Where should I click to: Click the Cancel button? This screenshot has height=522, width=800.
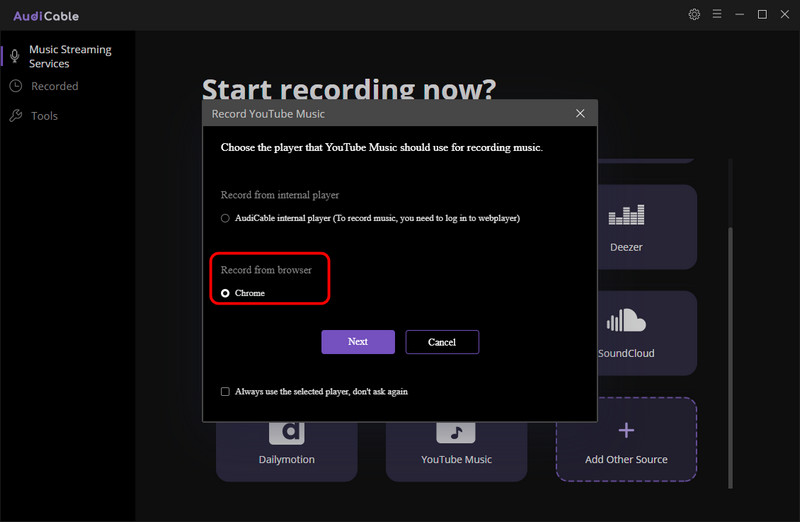[x=442, y=342]
